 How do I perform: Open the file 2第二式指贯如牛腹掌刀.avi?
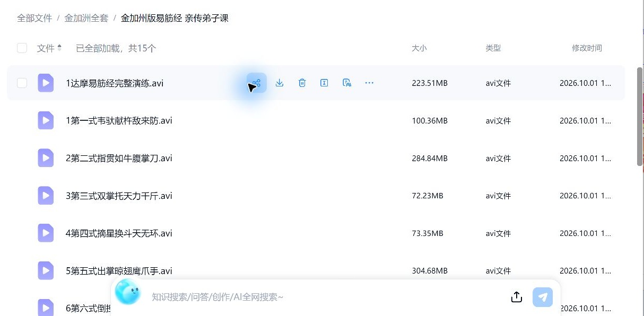(x=119, y=159)
